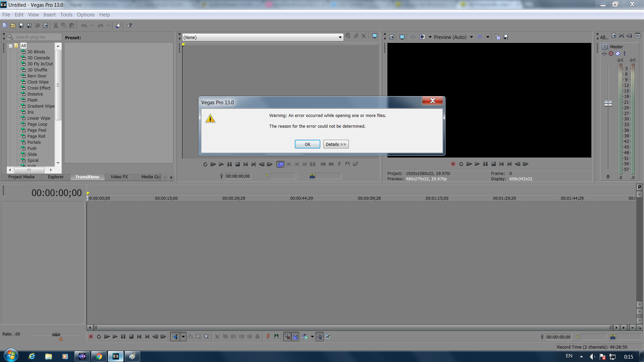This screenshot has width=644, height=362.
Task: Switch to the Video FX tab
Action: (119, 177)
